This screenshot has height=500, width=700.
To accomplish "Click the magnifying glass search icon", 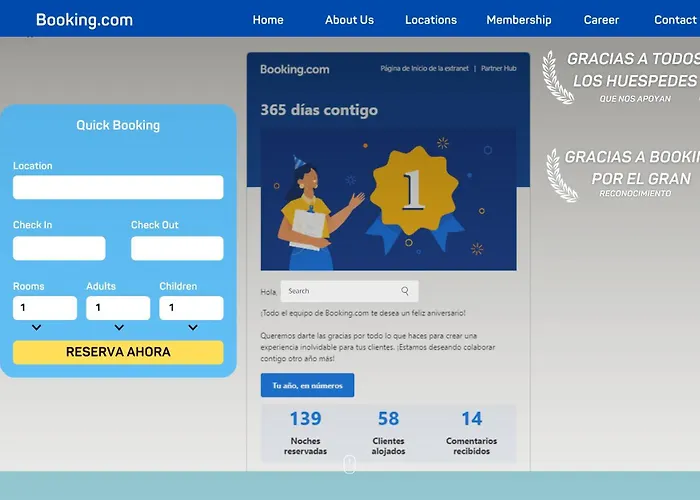I will pyautogui.click(x=405, y=291).
